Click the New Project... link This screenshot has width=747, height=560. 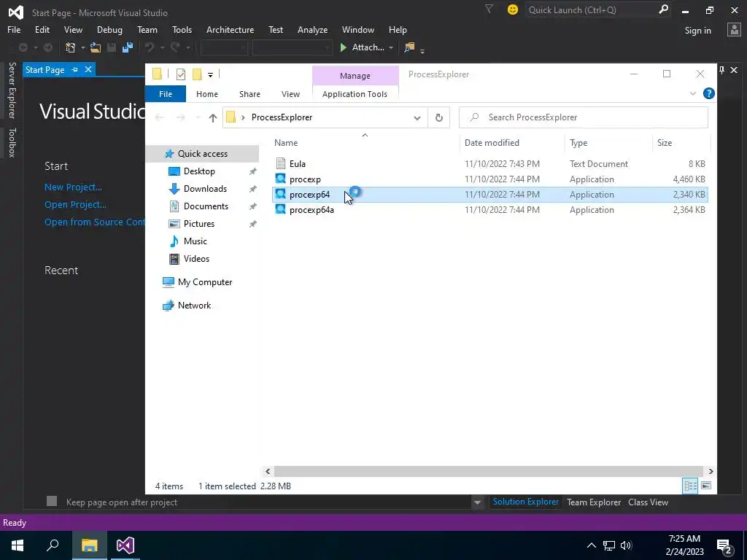coord(73,187)
